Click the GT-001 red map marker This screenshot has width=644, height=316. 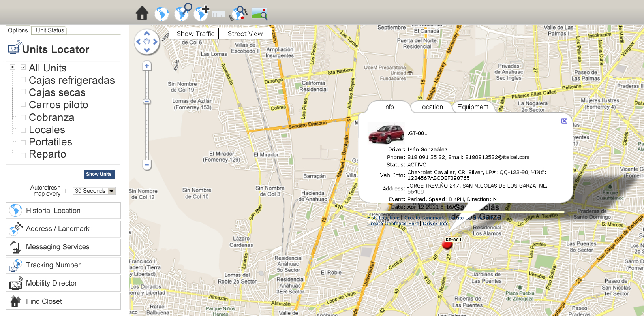click(x=447, y=245)
